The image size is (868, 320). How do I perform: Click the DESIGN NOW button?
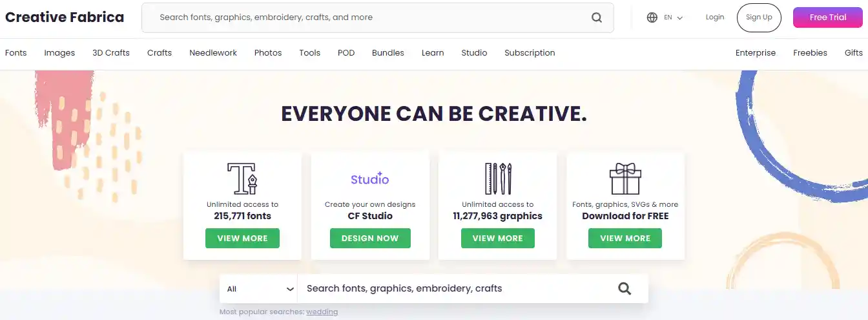click(x=370, y=238)
